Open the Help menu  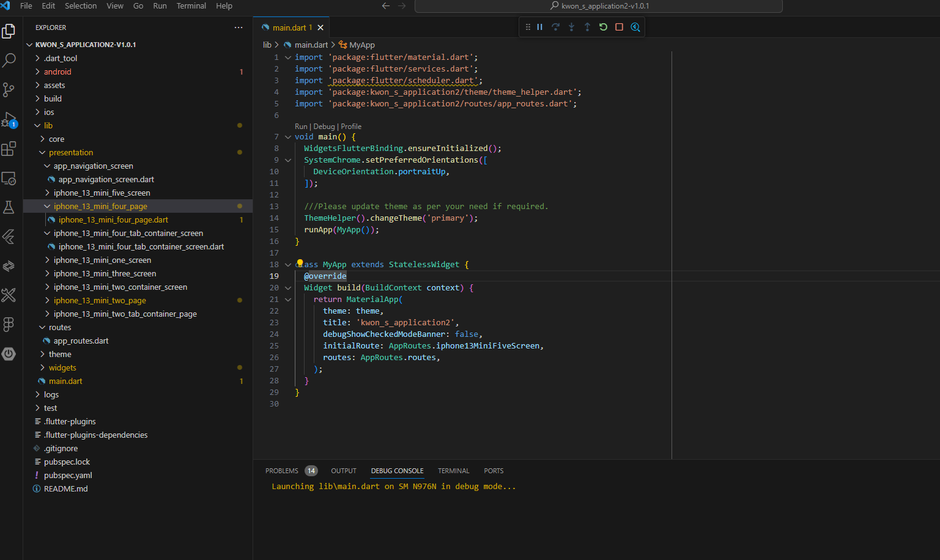point(224,6)
